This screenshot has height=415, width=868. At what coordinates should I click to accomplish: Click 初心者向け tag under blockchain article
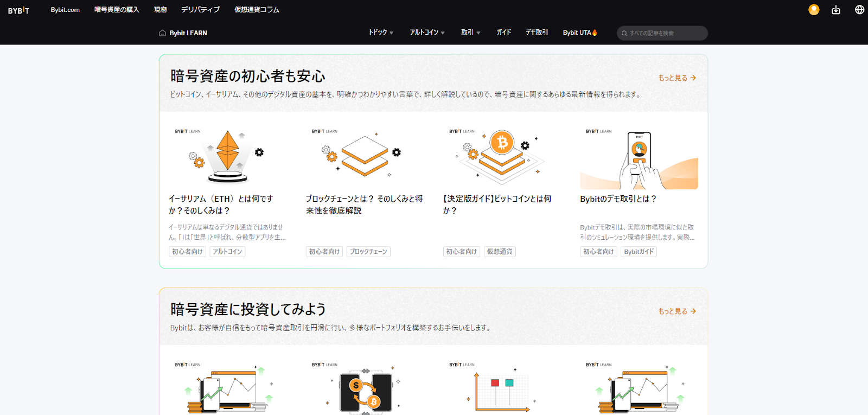point(324,252)
